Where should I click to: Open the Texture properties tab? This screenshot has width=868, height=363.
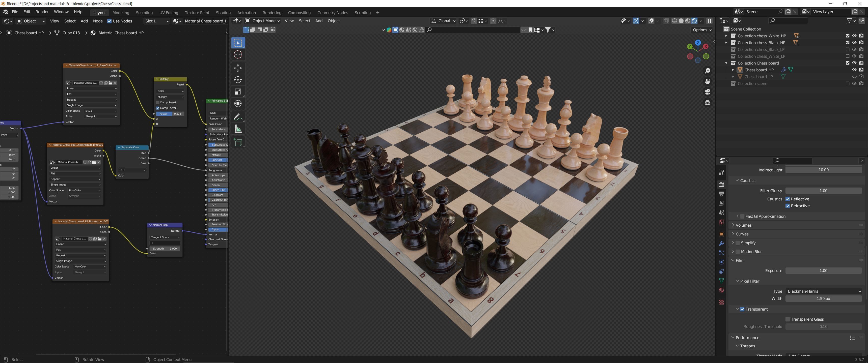pos(721,302)
